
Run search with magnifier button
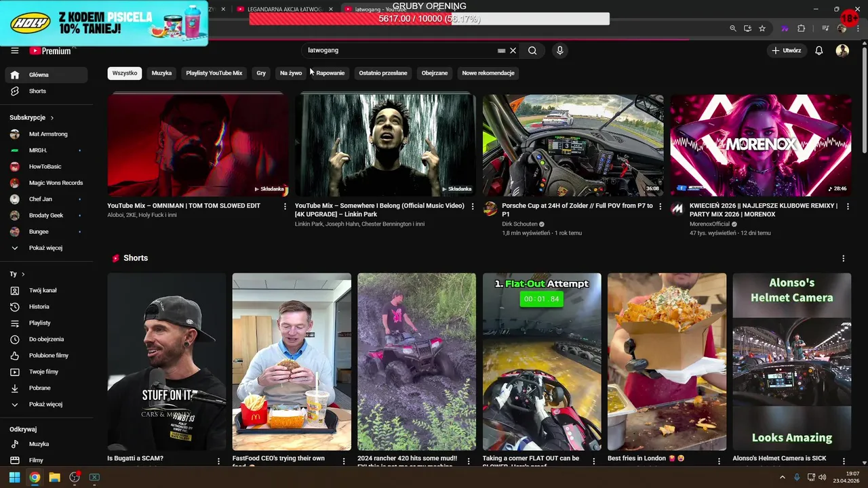click(532, 50)
